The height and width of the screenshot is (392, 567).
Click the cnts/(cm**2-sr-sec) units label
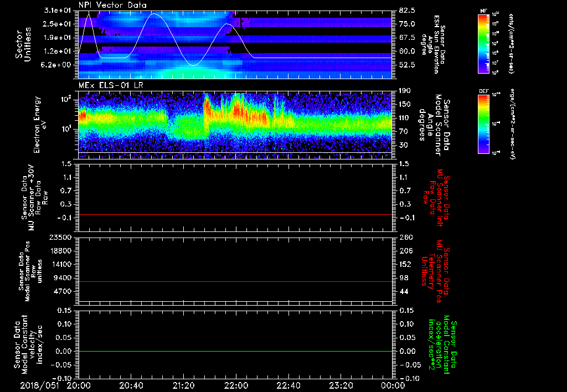[511, 43]
